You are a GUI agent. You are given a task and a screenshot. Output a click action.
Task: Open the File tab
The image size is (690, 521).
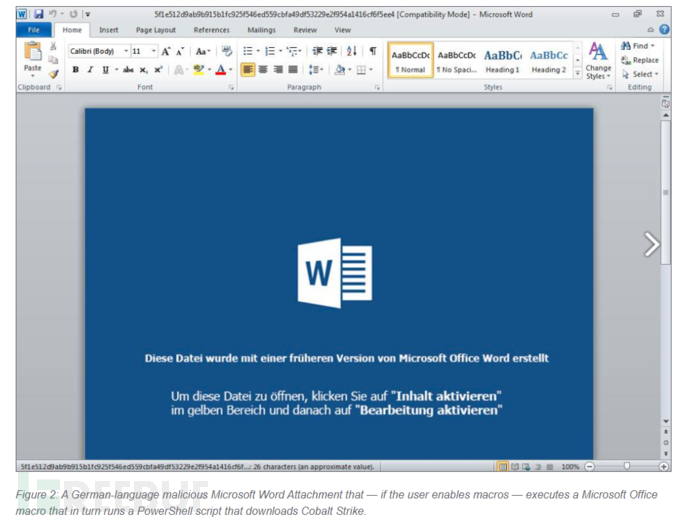[34, 30]
